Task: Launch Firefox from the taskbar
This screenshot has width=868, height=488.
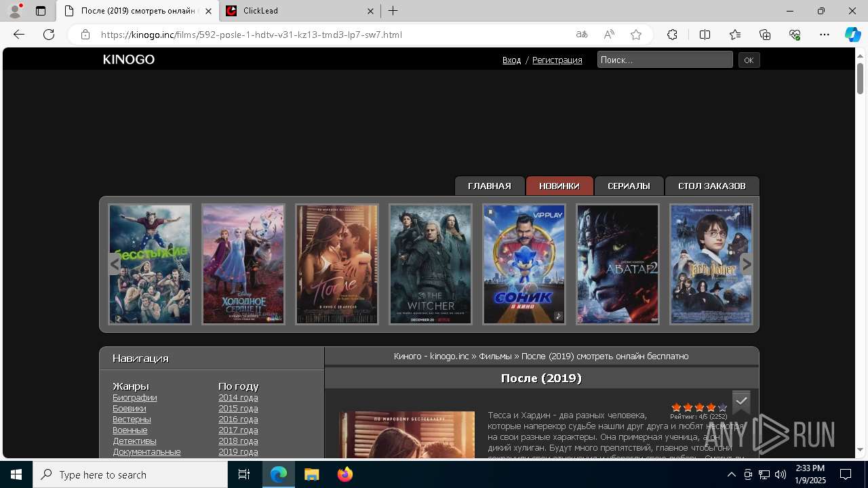Action: coord(345,474)
